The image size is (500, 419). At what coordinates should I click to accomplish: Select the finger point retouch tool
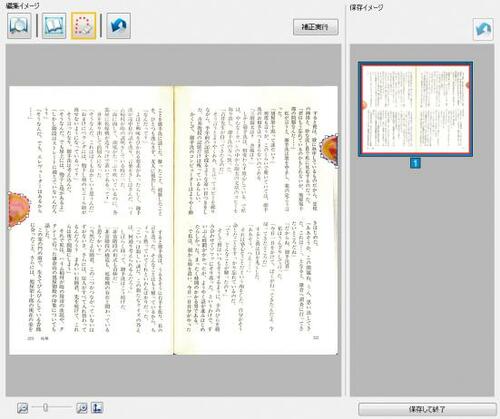pos(84,26)
